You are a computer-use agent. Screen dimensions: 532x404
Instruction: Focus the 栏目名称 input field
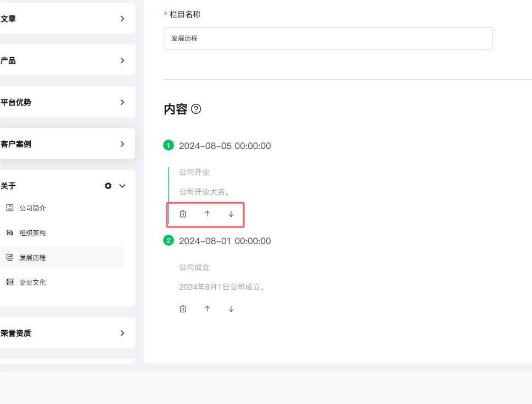pyautogui.click(x=328, y=38)
